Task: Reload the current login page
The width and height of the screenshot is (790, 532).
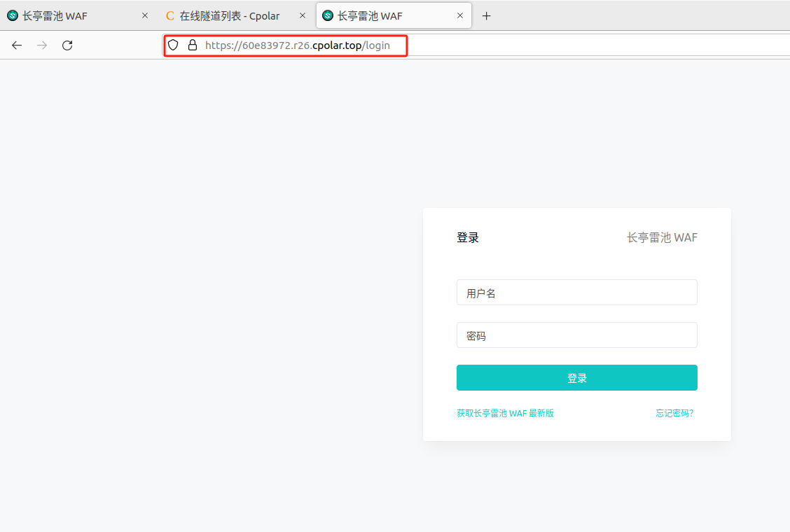Action: [67, 45]
